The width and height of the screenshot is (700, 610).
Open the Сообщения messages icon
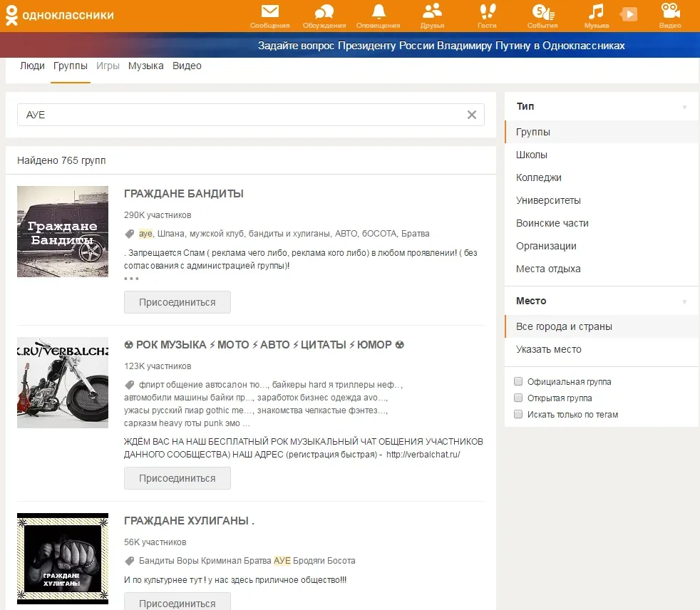point(269,12)
